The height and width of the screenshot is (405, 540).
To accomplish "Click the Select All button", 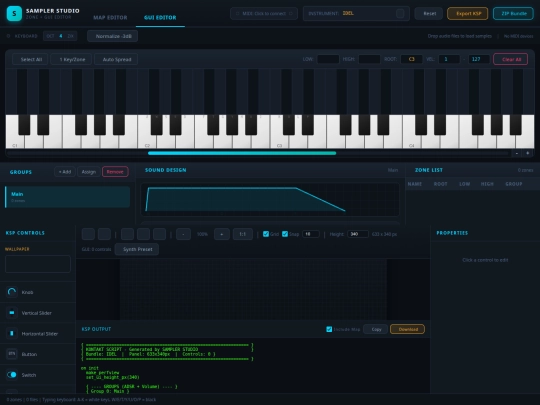I will coord(31,59).
